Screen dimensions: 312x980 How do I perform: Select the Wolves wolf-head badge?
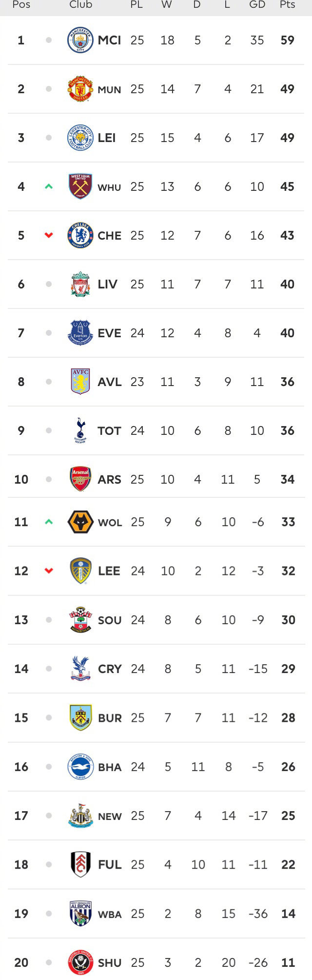(80, 522)
